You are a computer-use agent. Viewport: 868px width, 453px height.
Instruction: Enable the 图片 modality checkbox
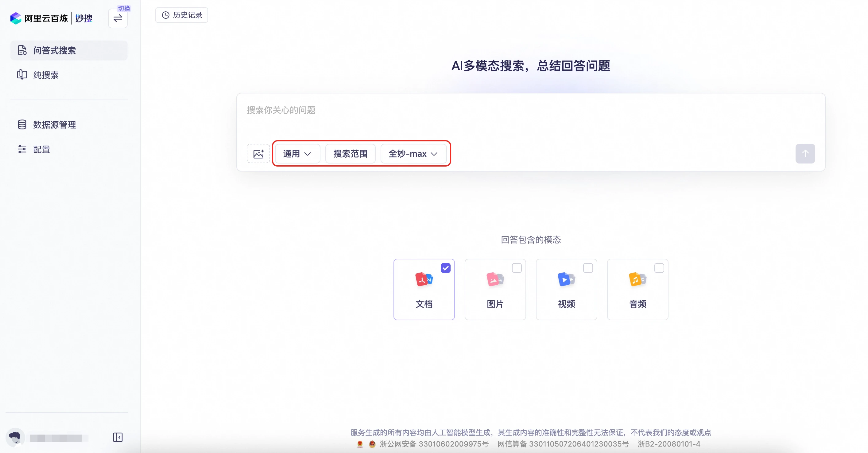click(517, 268)
